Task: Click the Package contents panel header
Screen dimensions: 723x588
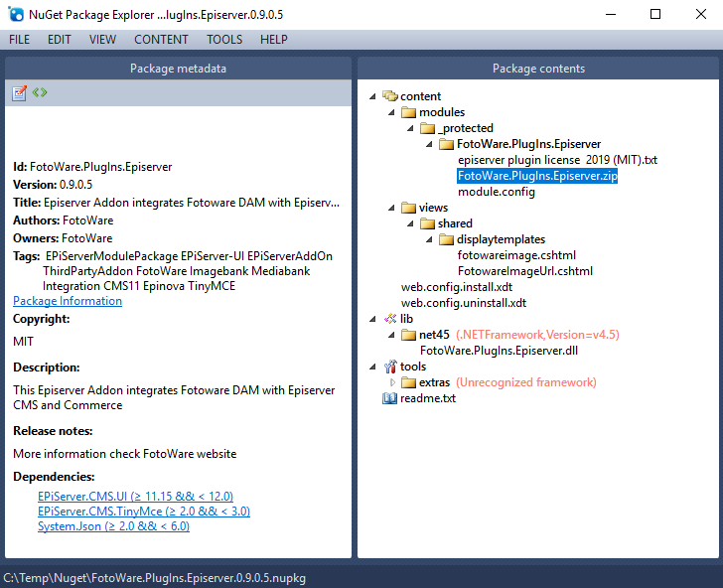Action: pos(538,69)
